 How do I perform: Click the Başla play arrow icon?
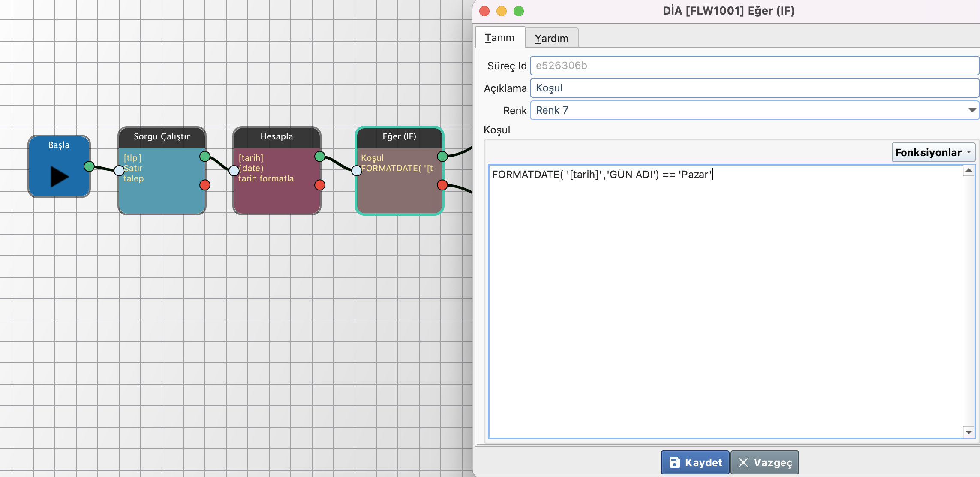[x=60, y=176]
